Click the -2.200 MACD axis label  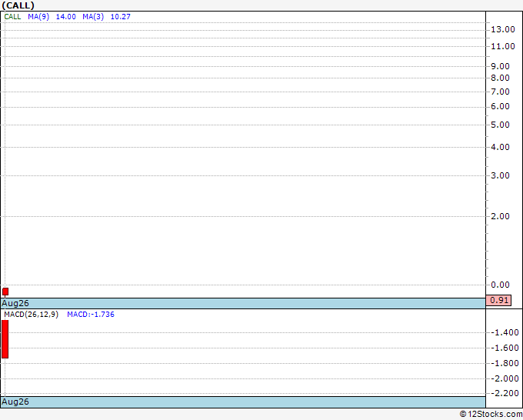(x=507, y=393)
